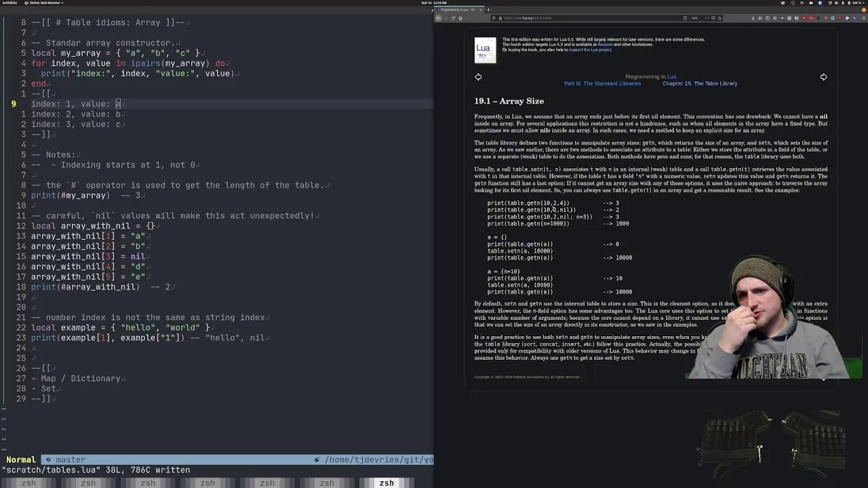Click line 'array_with_nil[3] = nil'
The width and height of the screenshot is (868, 488).
[x=88, y=256]
